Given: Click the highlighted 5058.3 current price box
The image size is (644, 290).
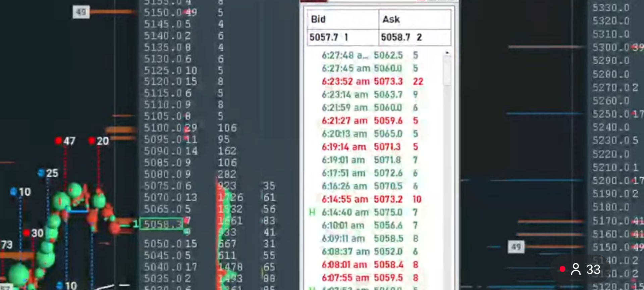Looking at the screenshot, I should click(x=161, y=224).
